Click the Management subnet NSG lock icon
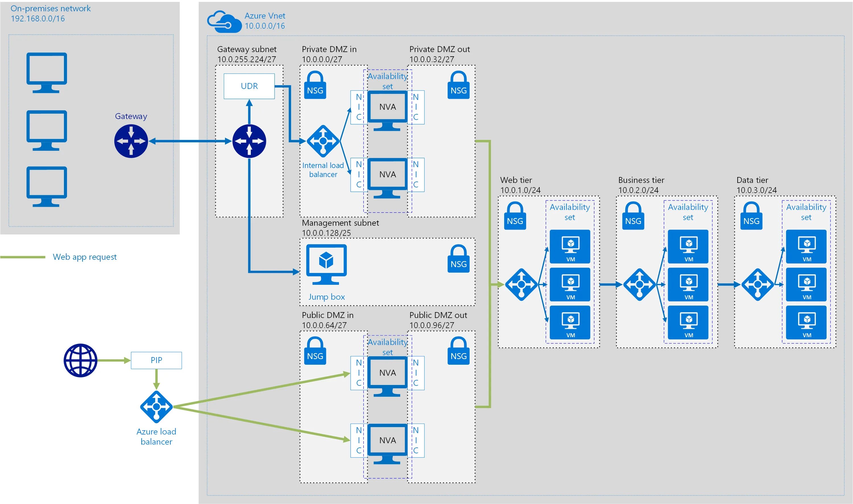Viewport: 853px width, 504px height. click(x=458, y=259)
